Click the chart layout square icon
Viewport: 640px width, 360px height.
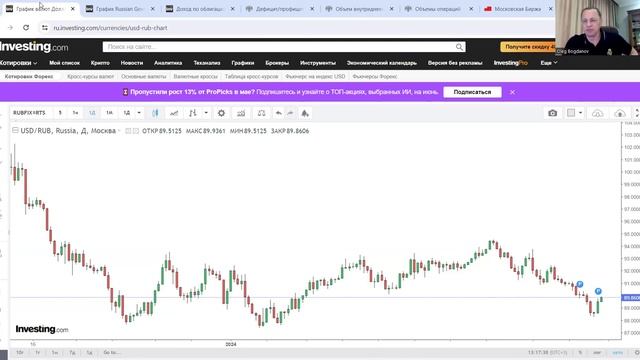(x=571, y=113)
